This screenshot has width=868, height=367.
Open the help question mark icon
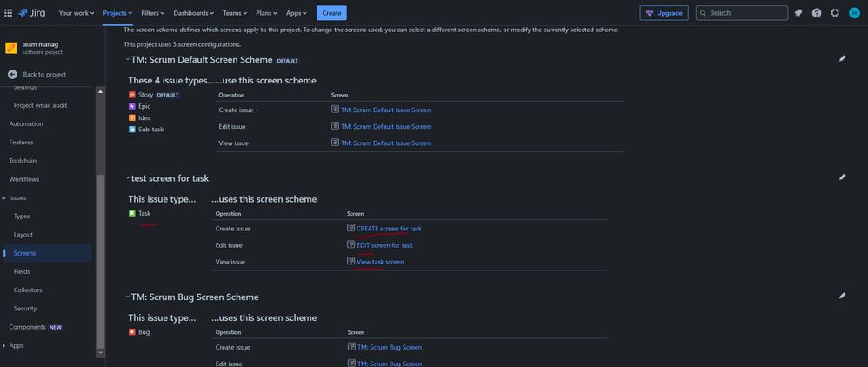coord(817,13)
